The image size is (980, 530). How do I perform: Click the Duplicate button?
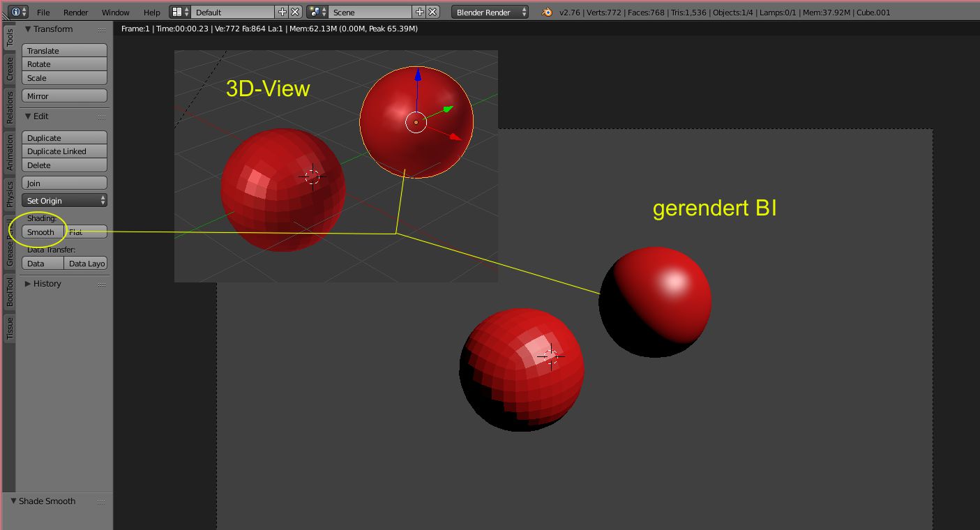64,137
